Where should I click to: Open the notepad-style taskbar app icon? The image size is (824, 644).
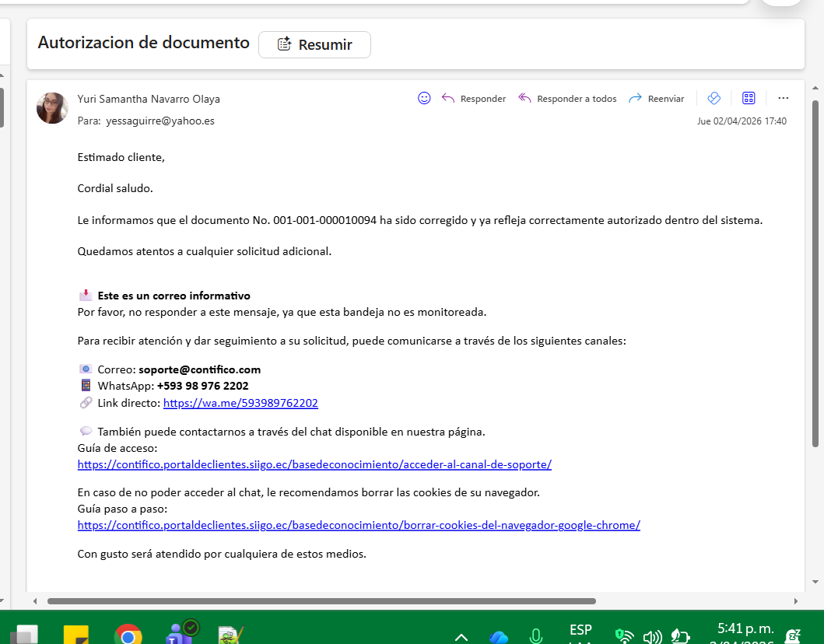click(230, 635)
